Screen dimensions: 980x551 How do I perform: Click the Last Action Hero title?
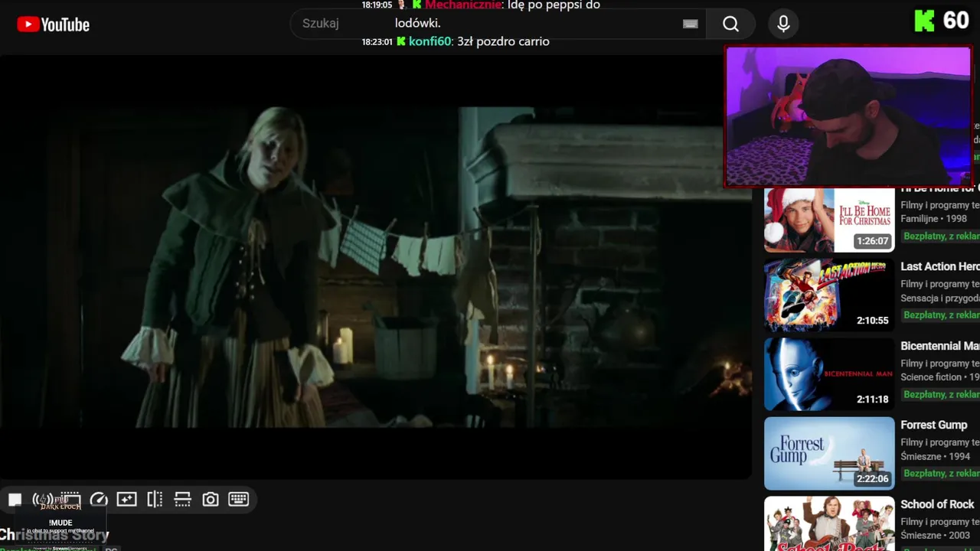[940, 266]
